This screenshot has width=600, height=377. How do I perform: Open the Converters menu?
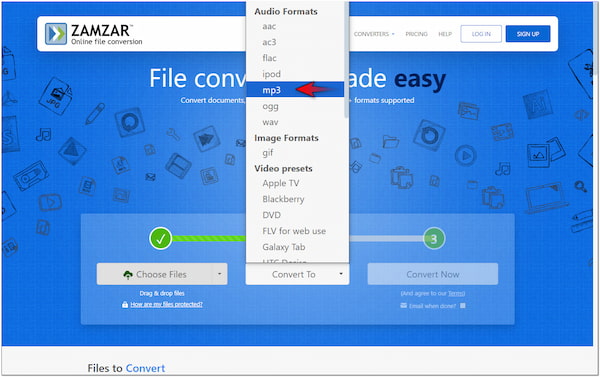tap(374, 34)
